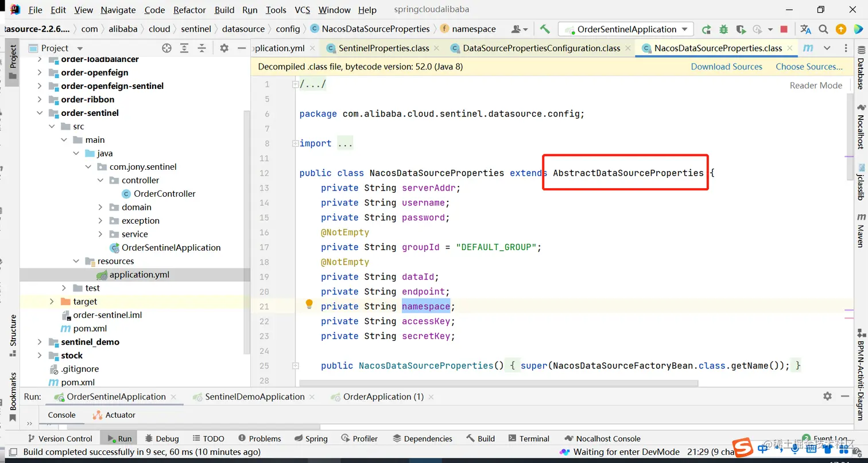Expand the domain package folder

[100, 207]
